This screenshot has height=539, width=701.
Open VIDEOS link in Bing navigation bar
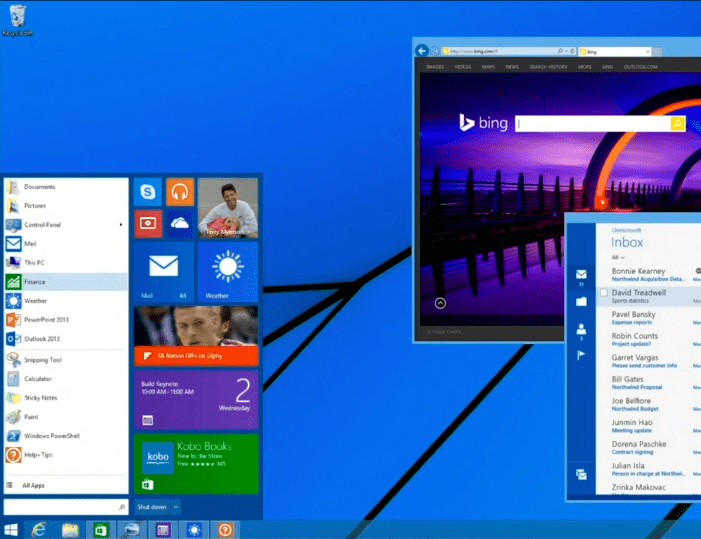click(x=463, y=67)
